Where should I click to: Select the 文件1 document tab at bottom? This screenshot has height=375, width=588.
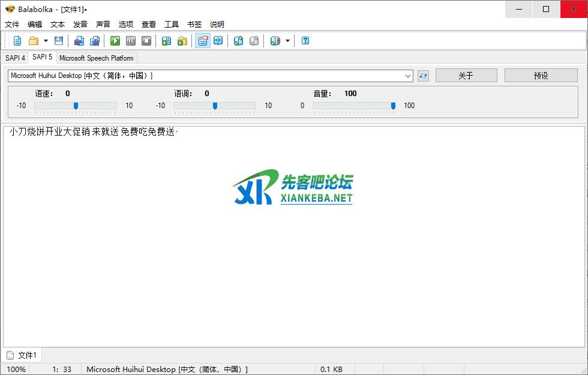click(22, 355)
